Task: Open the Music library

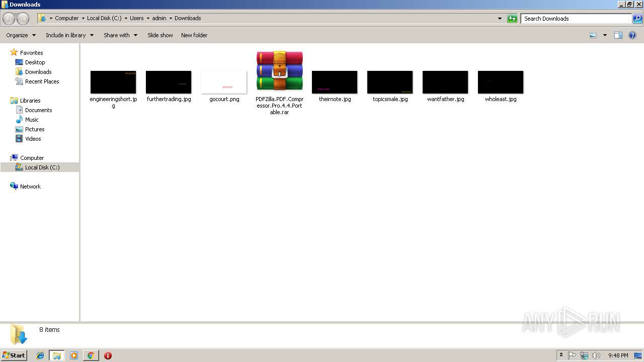Action: pos(32,120)
